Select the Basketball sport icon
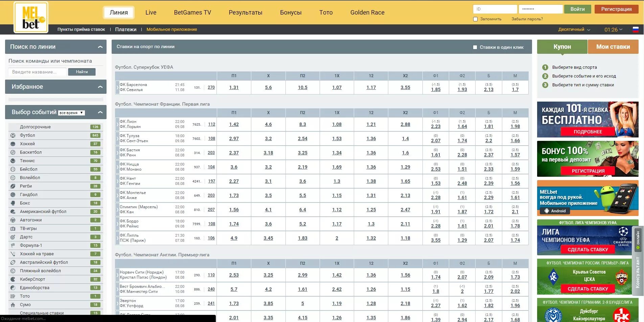The width and height of the screenshot is (644, 322). tap(13, 152)
